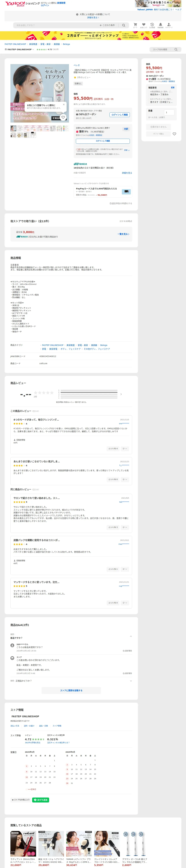Image resolution: width=186 pixels, height=868 pixels.
Task: Click the ベレガ brand link
Action: click(77, 65)
